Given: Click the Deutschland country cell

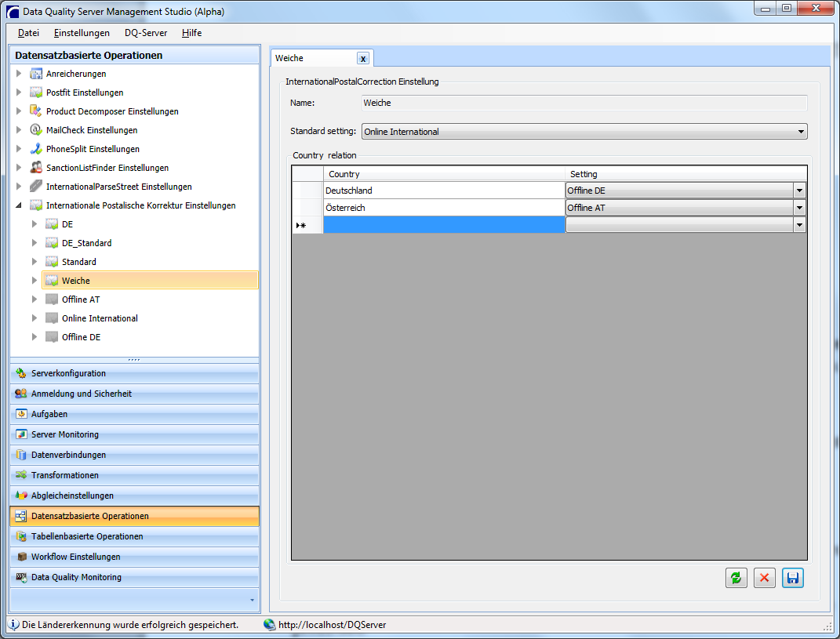Looking at the screenshot, I should pos(444,191).
